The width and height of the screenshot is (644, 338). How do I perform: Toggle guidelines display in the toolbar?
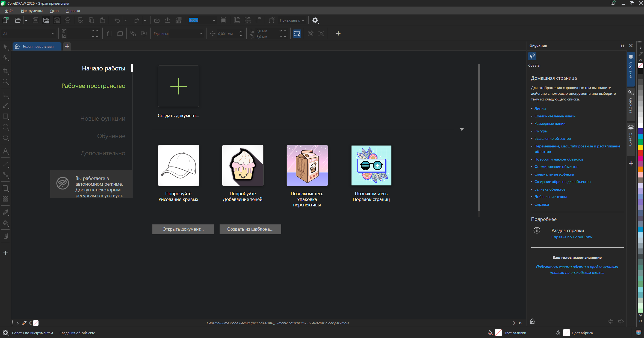tap(258, 20)
